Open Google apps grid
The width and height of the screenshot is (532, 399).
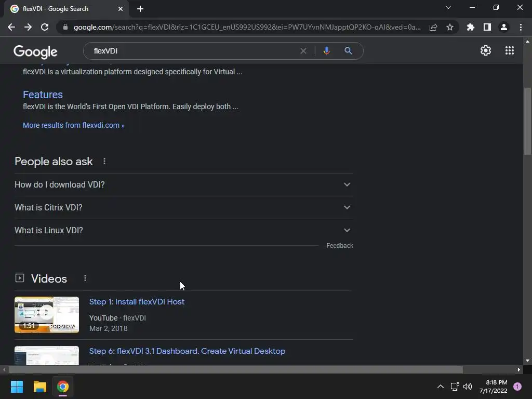(510, 50)
